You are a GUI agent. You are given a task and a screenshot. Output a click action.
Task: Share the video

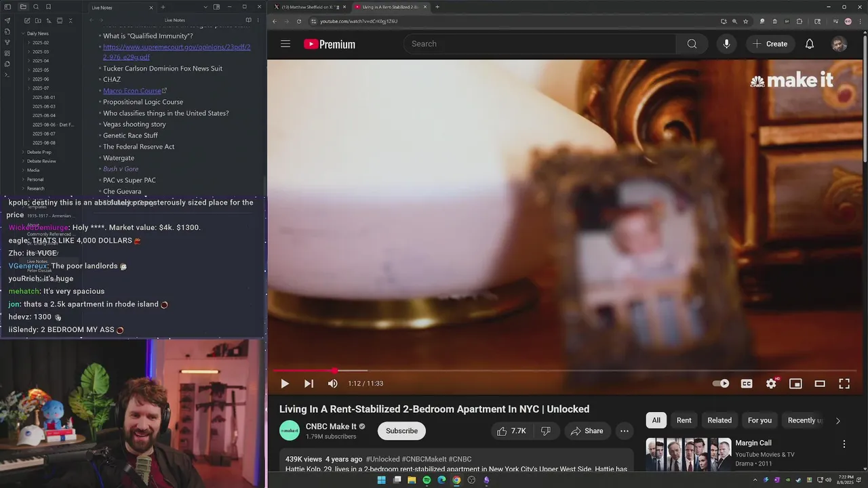[587, 431]
